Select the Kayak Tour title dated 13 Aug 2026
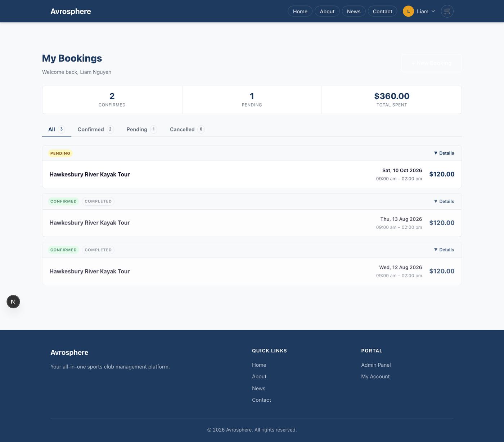 [90, 223]
